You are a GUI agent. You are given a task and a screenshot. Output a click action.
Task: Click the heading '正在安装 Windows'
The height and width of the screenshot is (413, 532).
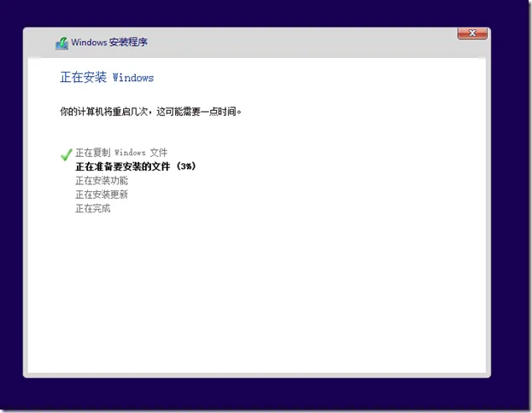107,78
